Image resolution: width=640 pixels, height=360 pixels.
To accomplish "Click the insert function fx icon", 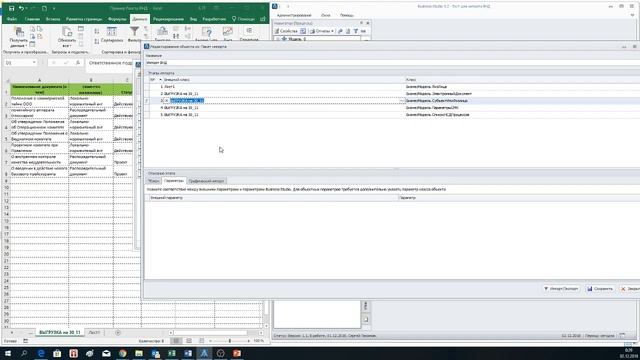I will click(78, 63).
